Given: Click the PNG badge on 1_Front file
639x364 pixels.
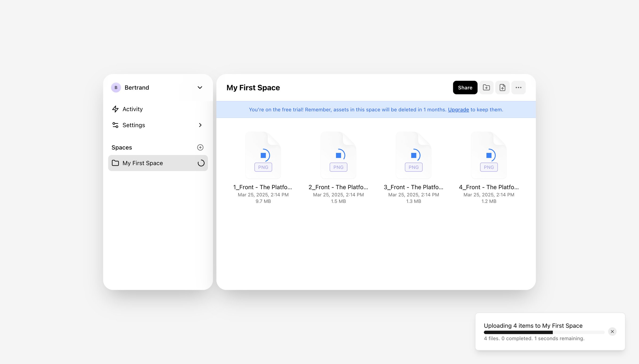Looking at the screenshot, I should 263,167.
